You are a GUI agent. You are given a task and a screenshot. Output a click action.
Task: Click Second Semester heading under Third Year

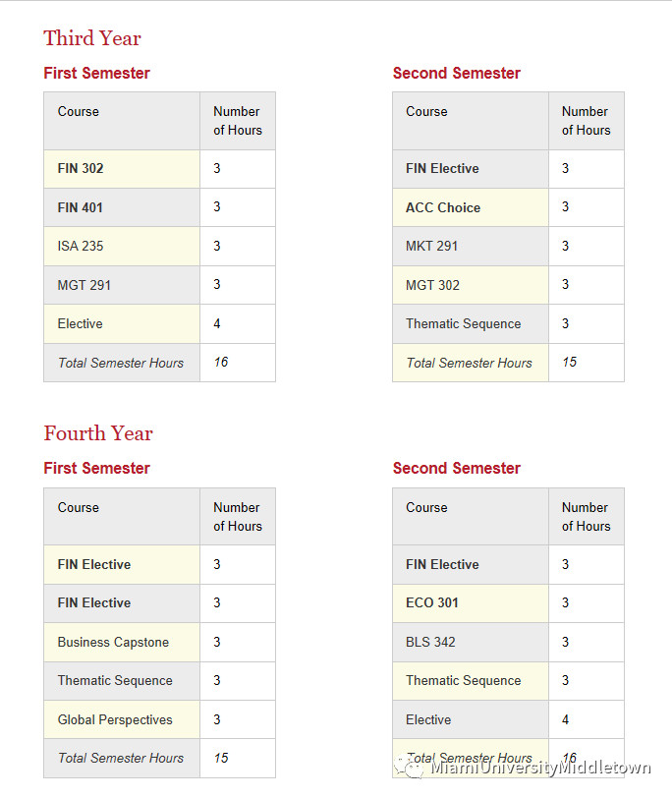[x=457, y=73]
